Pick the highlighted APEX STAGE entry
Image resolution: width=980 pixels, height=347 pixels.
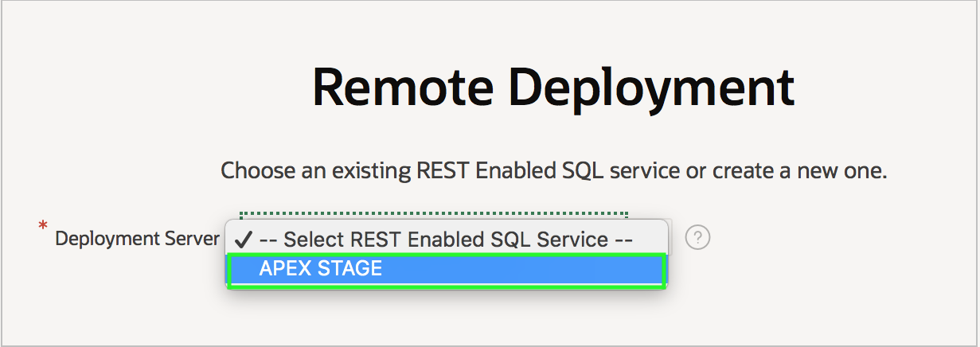pos(446,270)
